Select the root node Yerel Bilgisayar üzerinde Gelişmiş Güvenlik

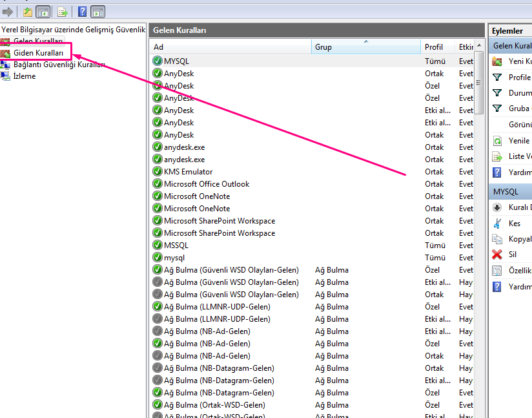point(74,30)
